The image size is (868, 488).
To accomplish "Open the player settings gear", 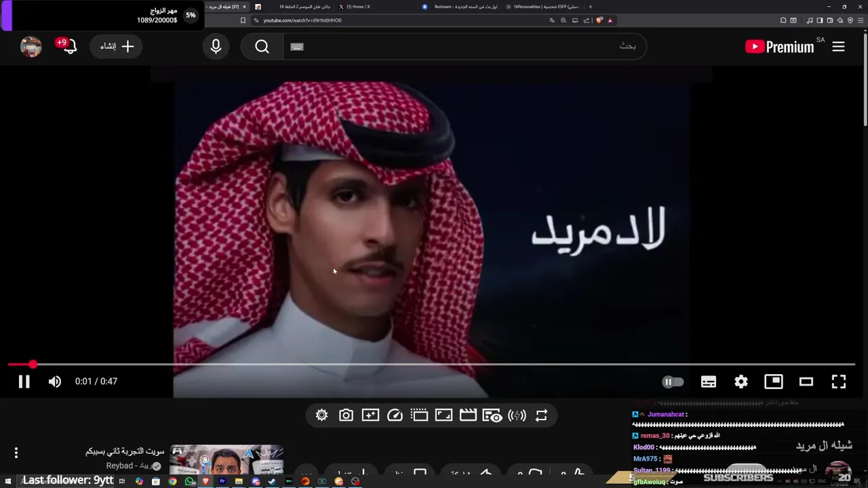I will click(x=741, y=382).
